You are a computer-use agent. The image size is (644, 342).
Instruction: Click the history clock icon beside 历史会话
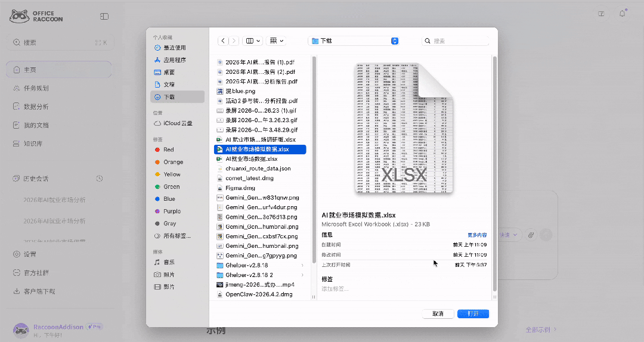100,179
